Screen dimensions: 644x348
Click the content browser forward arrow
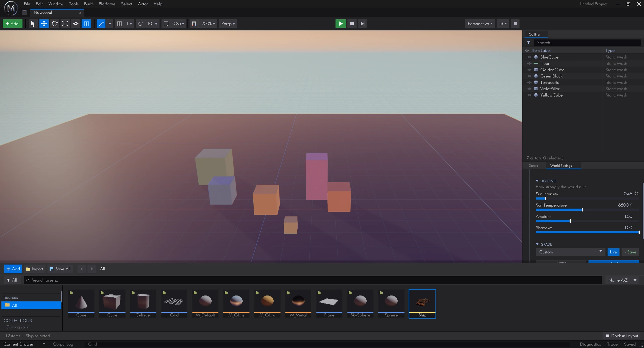coord(92,269)
